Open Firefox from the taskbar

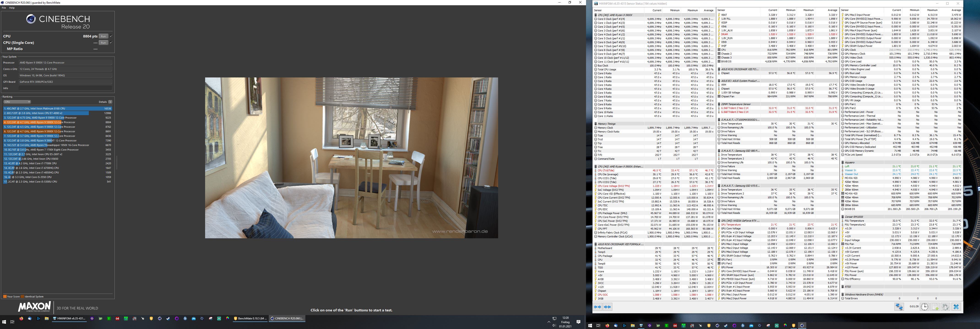(x=21, y=318)
